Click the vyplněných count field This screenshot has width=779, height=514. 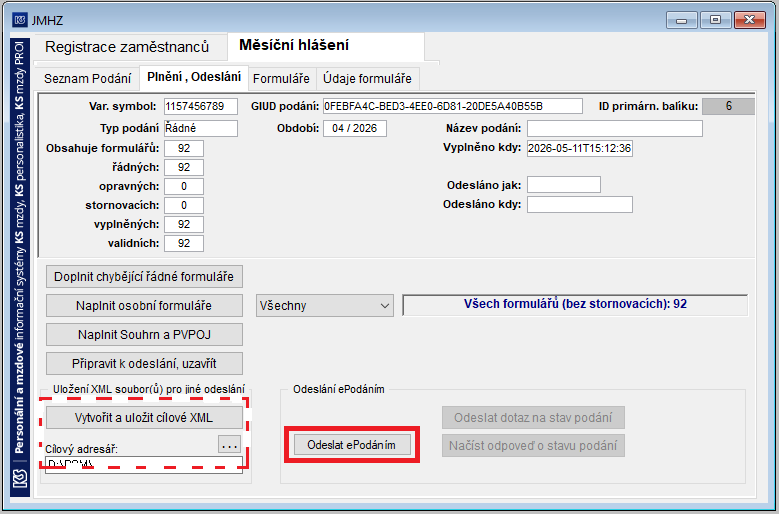point(184,224)
